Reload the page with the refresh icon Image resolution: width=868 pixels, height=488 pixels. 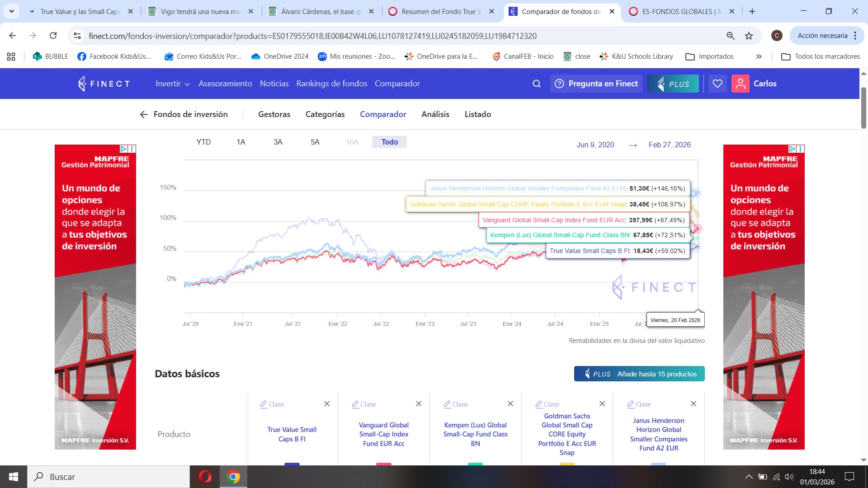click(x=53, y=36)
